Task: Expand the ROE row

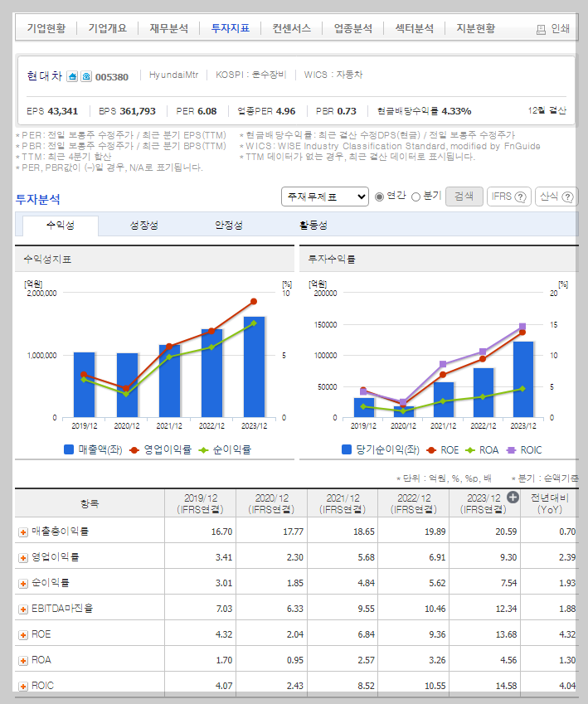Action: [23, 635]
